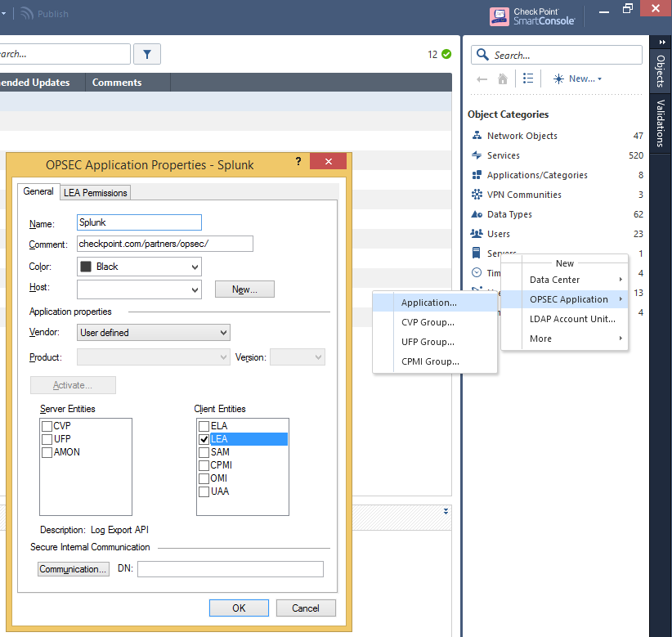The width and height of the screenshot is (672, 637).
Task: Open the Objects side tab
Action: pyautogui.click(x=661, y=70)
